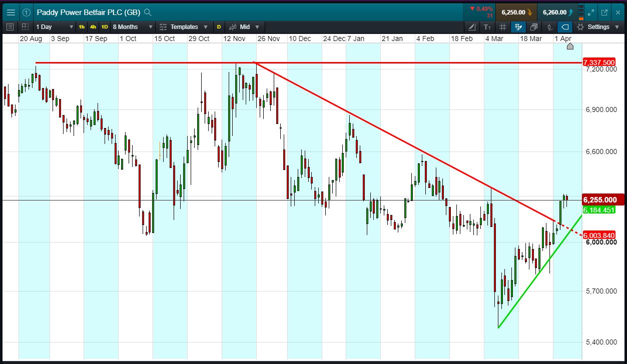
Task: Click the green 6,184.451 price label
Action: pyautogui.click(x=598, y=210)
